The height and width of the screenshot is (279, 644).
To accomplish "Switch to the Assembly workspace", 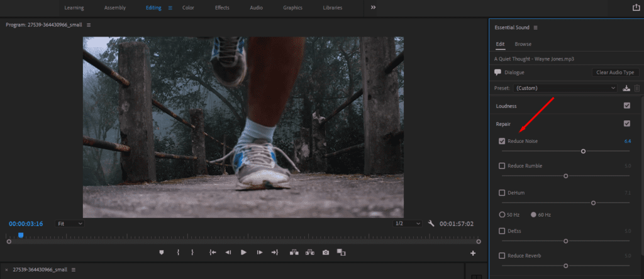I will 115,8.
